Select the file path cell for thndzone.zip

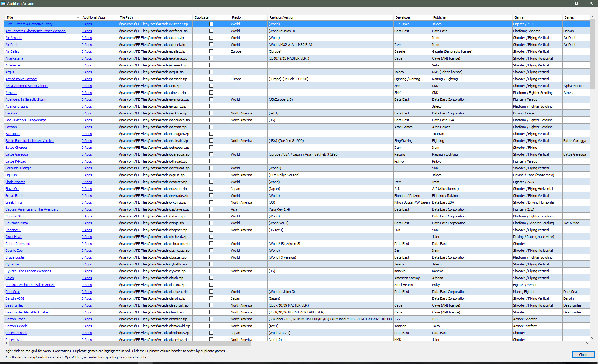(x=155, y=333)
